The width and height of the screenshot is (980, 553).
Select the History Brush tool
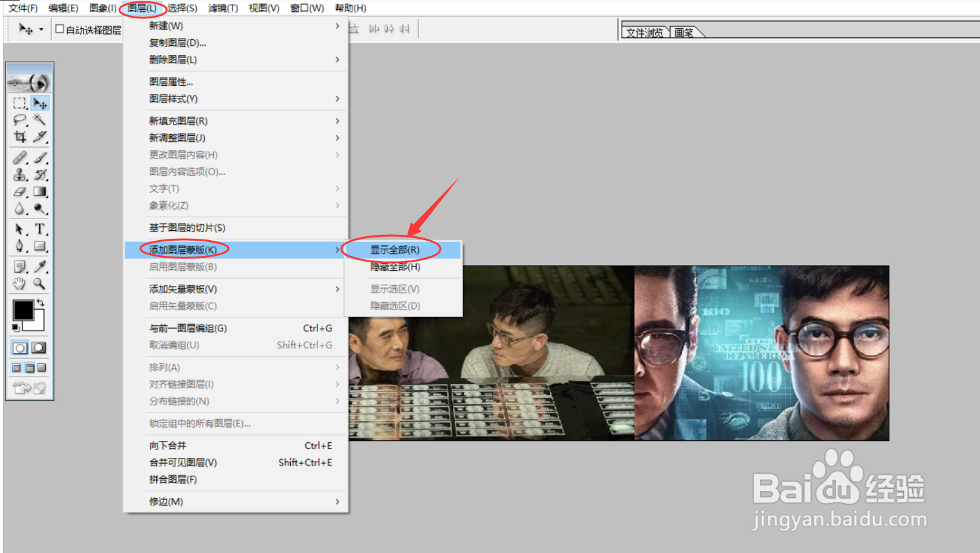[40, 175]
